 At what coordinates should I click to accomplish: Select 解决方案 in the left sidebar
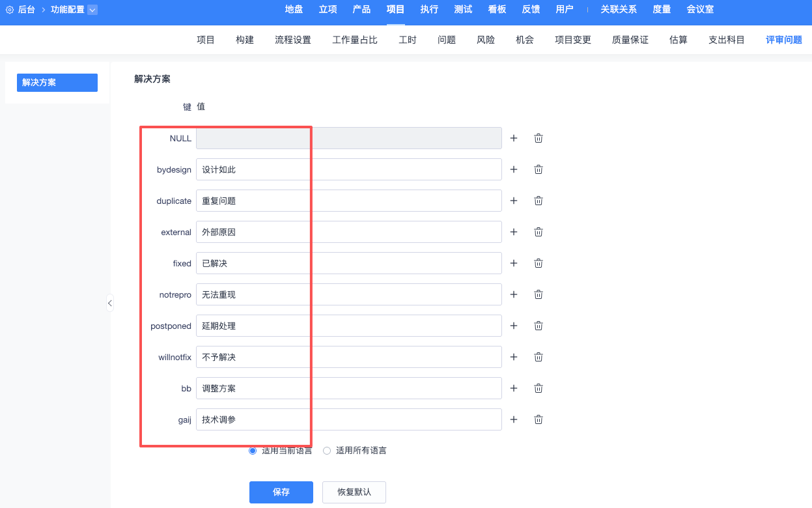(57, 83)
